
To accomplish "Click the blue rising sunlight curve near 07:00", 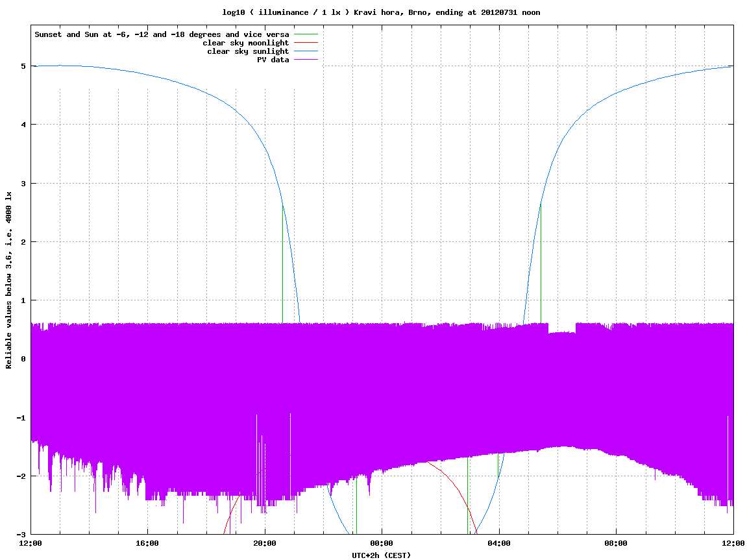I will coord(587,110).
